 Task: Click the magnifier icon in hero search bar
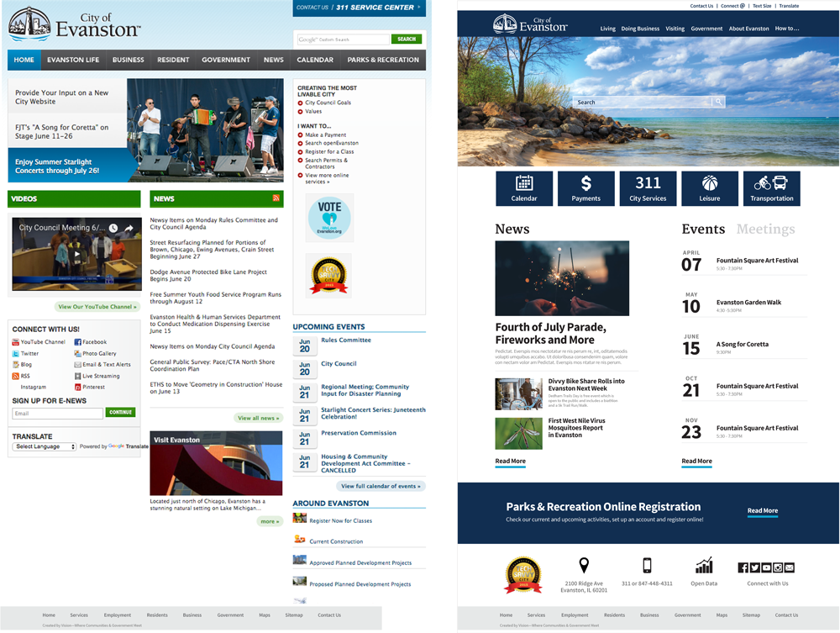click(x=718, y=102)
